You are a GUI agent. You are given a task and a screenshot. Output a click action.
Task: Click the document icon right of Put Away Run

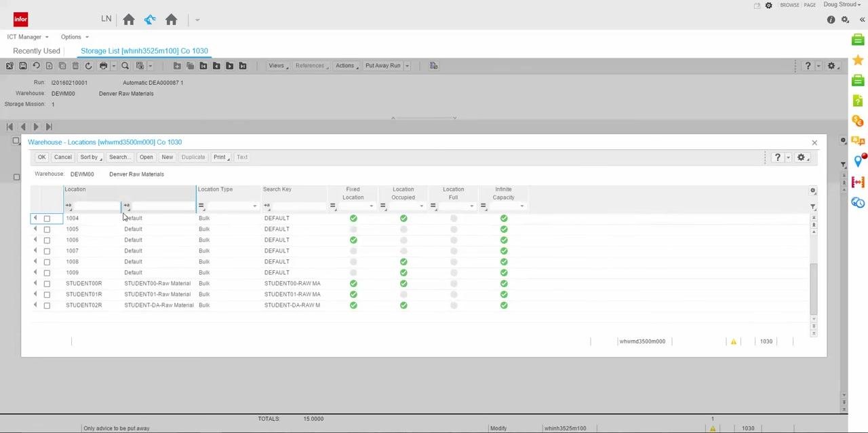(433, 66)
